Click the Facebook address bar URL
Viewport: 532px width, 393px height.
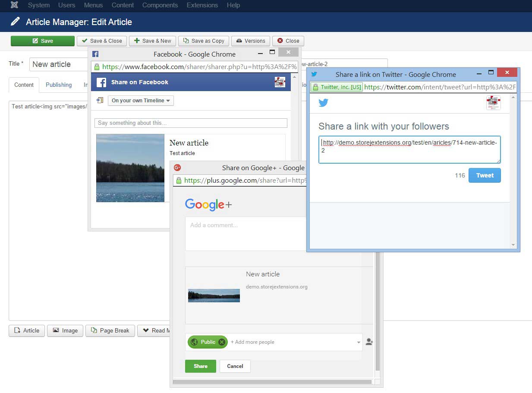pyautogui.click(x=199, y=67)
